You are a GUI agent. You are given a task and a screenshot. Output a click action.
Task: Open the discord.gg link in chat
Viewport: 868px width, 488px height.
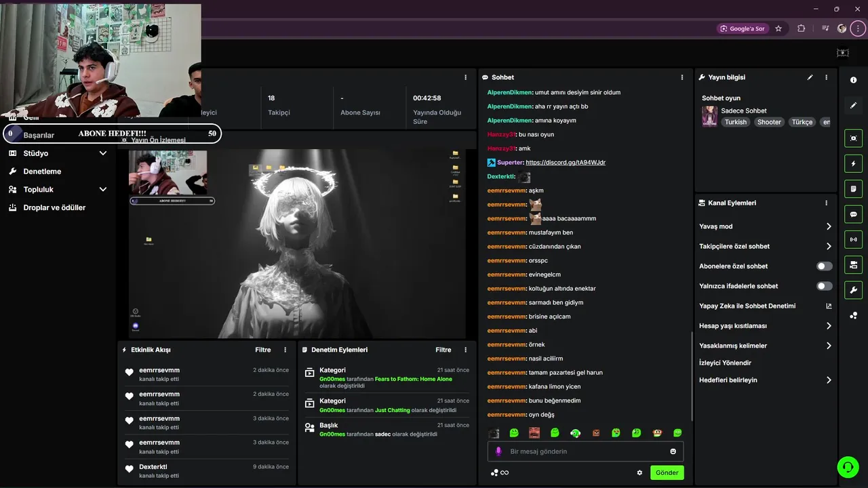coord(566,163)
